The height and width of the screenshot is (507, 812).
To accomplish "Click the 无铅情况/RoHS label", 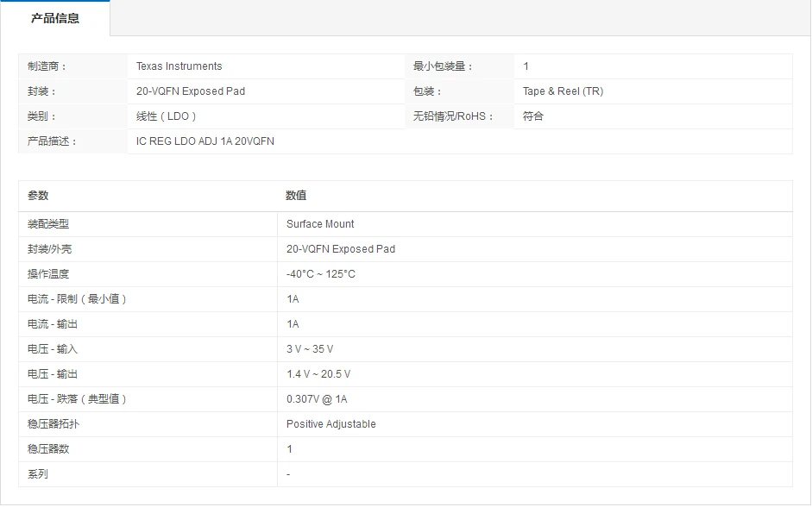I will pos(453,116).
